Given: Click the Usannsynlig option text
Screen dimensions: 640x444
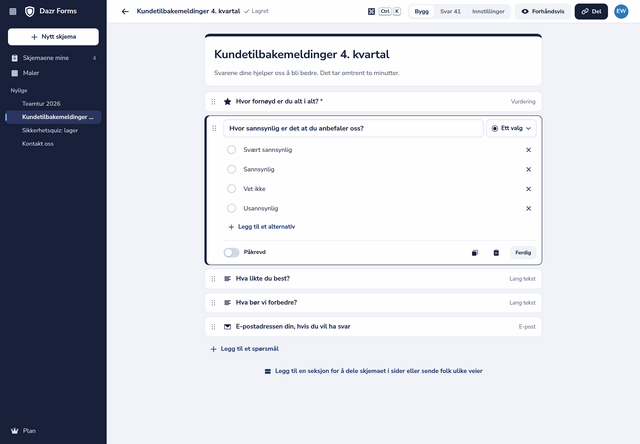Looking at the screenshot, I should coord(261,209).
